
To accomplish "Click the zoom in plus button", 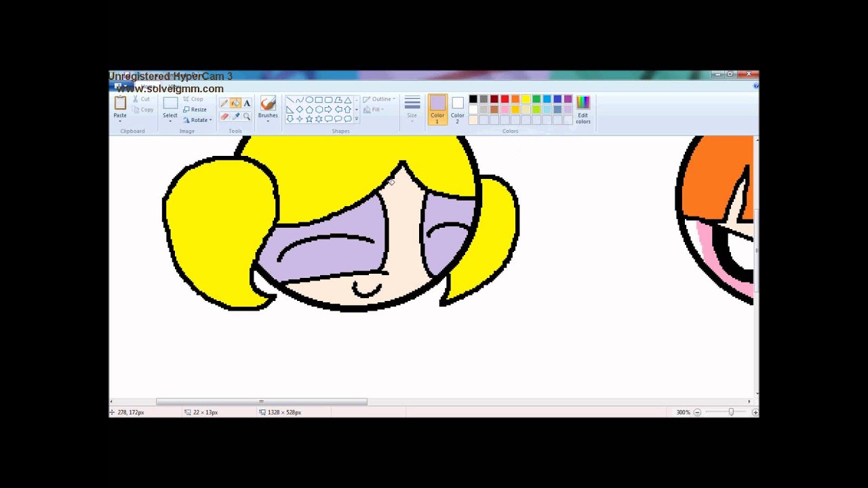I will pos(755,412).
